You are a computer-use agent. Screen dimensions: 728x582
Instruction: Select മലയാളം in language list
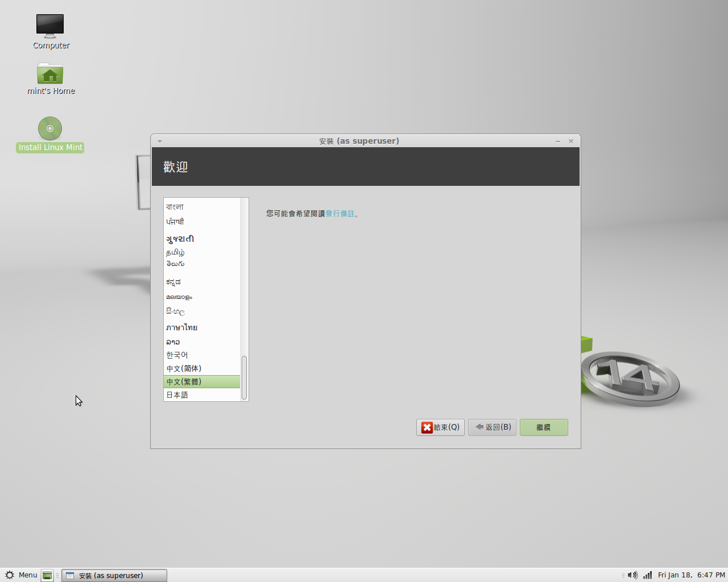[202, 297]
